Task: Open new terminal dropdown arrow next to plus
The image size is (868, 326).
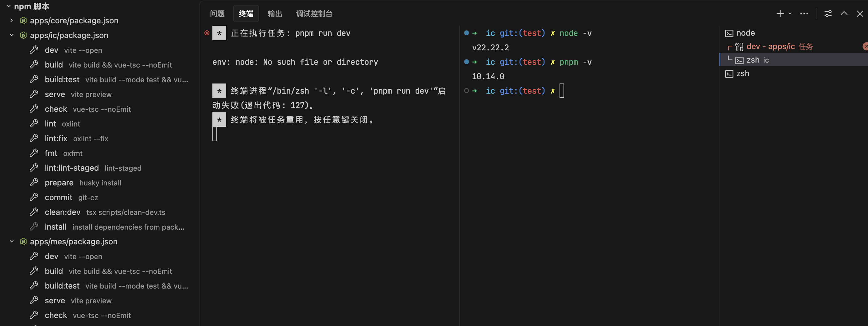Action: click(790, 14)
